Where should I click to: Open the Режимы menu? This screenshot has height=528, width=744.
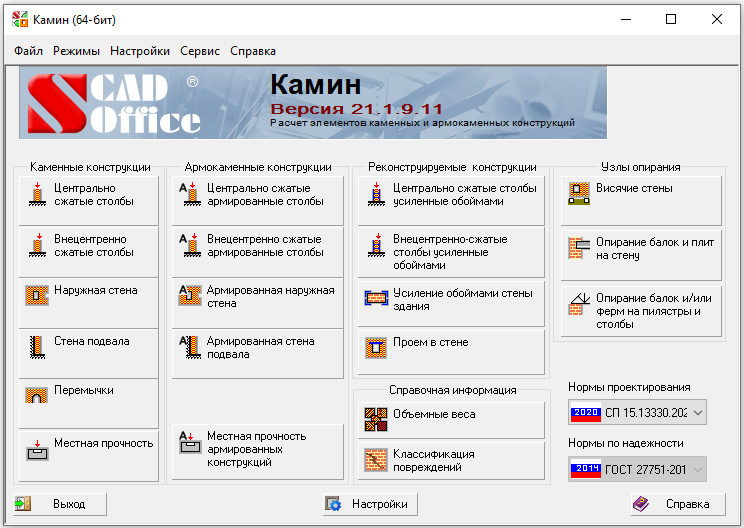tap(76, 51)
